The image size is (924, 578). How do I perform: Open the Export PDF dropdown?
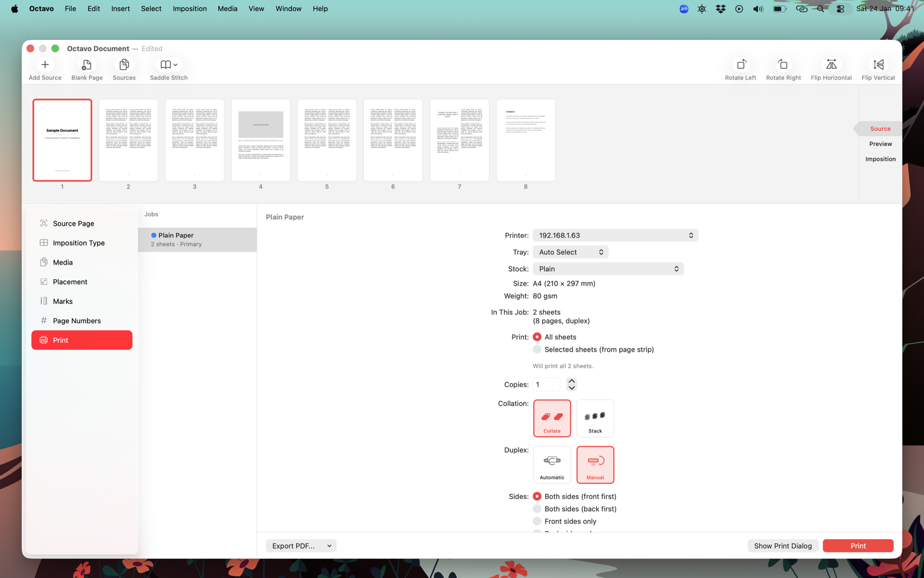click(301, 546)
